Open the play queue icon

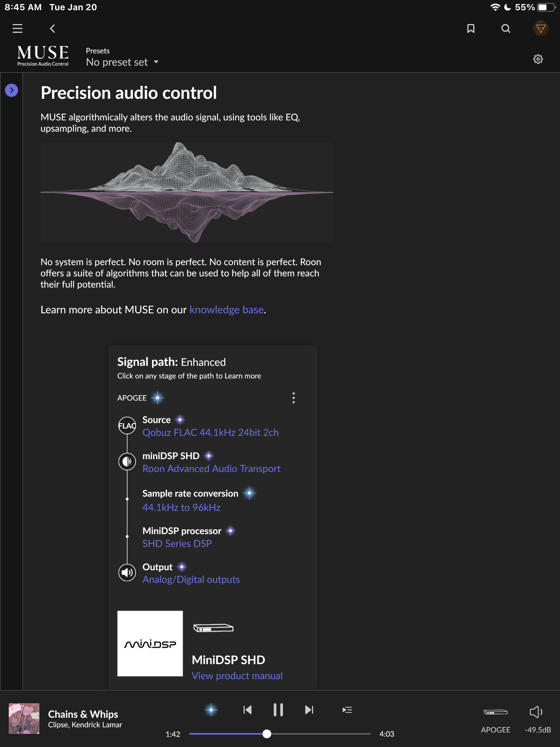click(x=347, y=710)
